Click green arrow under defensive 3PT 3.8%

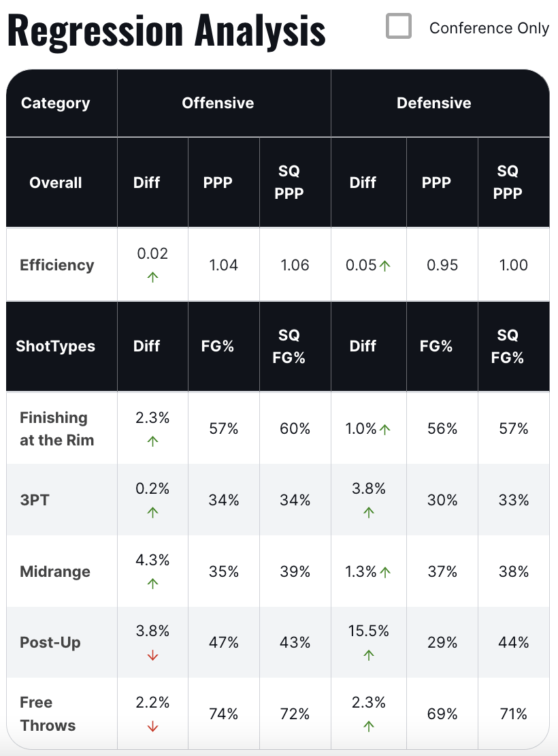pyautogui.click(x=369, y=512)
